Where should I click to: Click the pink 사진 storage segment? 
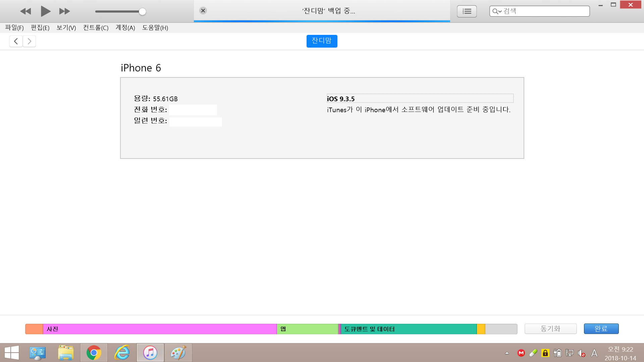159,329
